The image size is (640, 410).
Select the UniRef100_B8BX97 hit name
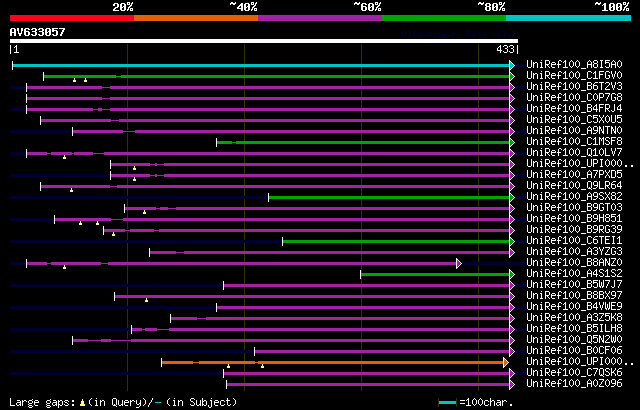click(x=574, y=296)
